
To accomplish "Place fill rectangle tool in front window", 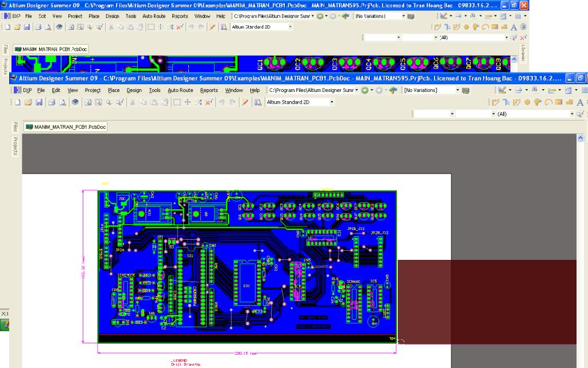I will point(559,102).
